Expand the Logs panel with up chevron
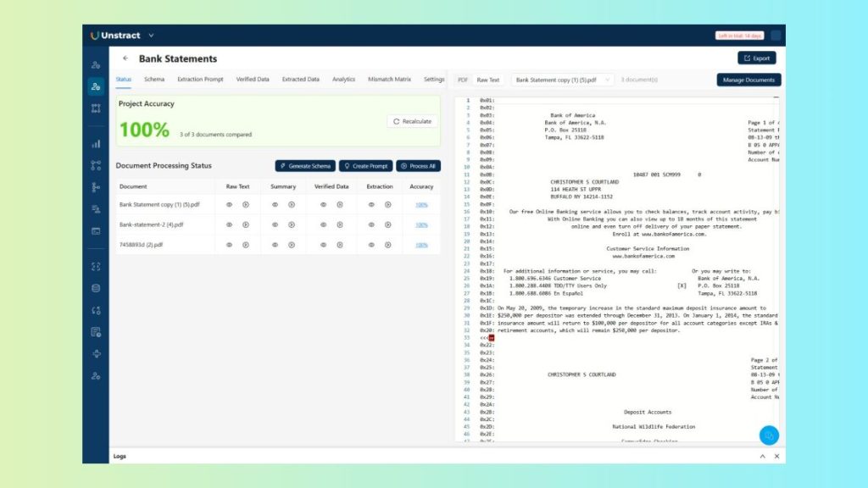This screenshot has height=488, width=868. (x=760, y=456)
